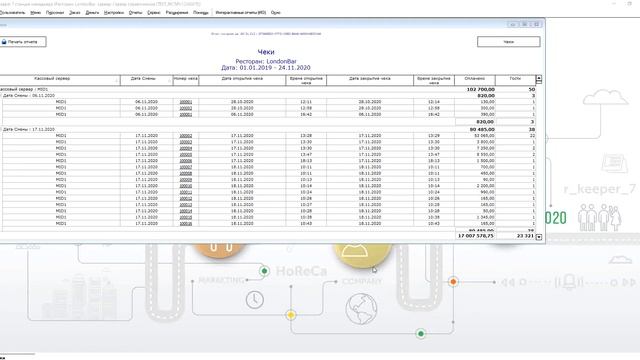The width and height of the screenshot is (640, 360).
Task: Click the 'Ресторан: LondonBar' heading
Action: 266,61
